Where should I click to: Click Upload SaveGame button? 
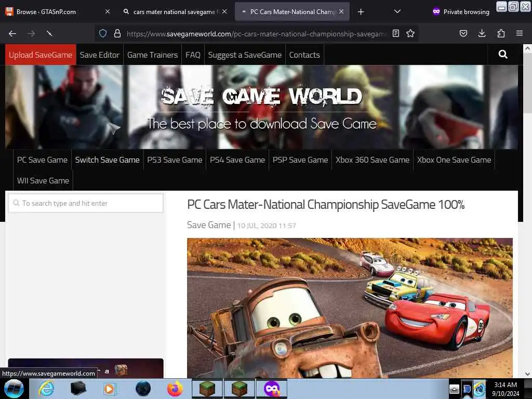click(x=41, y=55)
